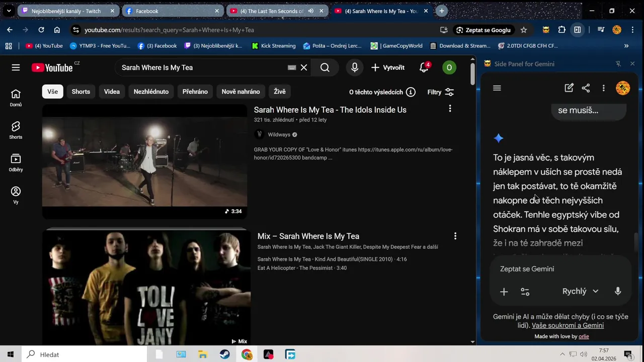Open Vaše soukromí a Gemini link
Screen dimensions: 644x362
[x=568, y=325]
